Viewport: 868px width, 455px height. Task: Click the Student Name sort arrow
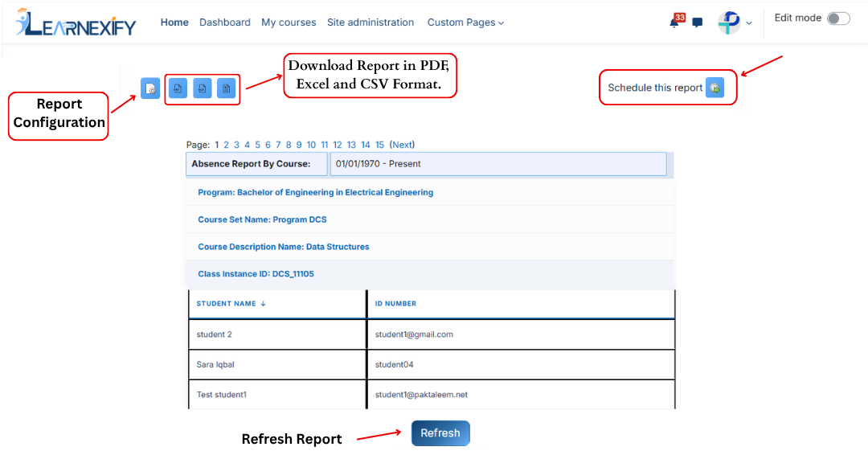[x=263, y=303]
